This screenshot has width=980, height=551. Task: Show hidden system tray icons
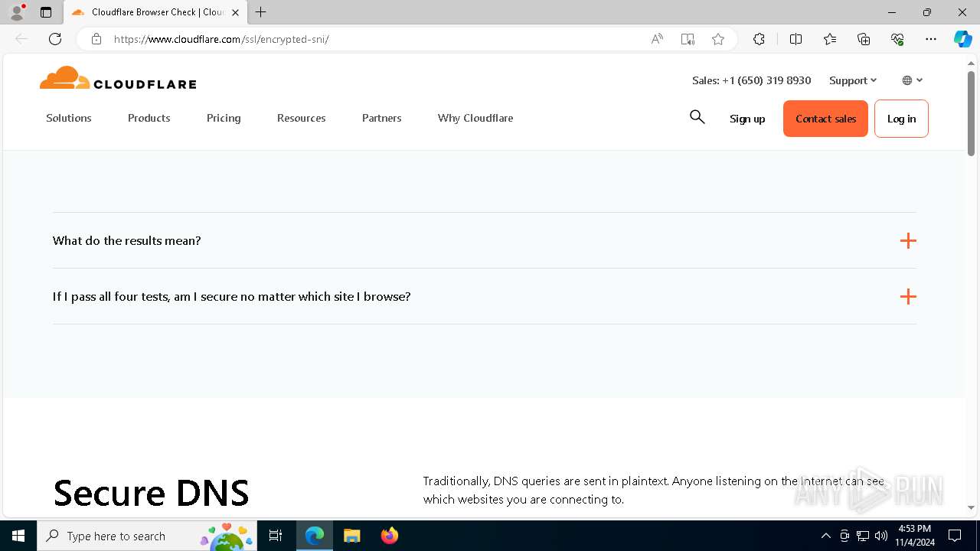(825, 536)
